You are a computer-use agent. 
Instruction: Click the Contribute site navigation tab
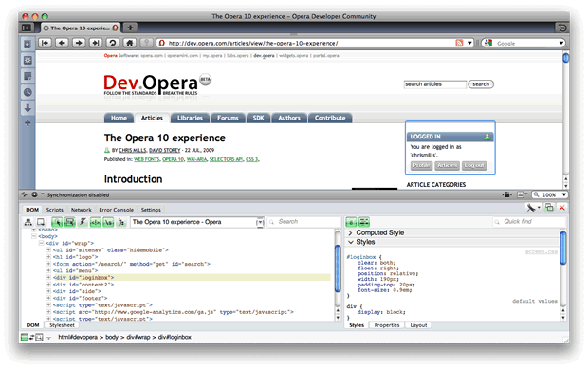click(330, 118)
